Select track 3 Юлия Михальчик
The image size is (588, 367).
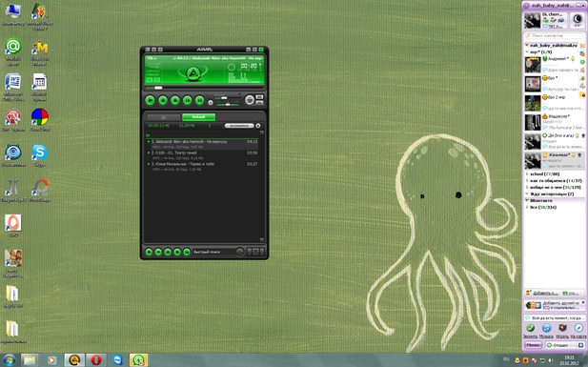point(202,166)
